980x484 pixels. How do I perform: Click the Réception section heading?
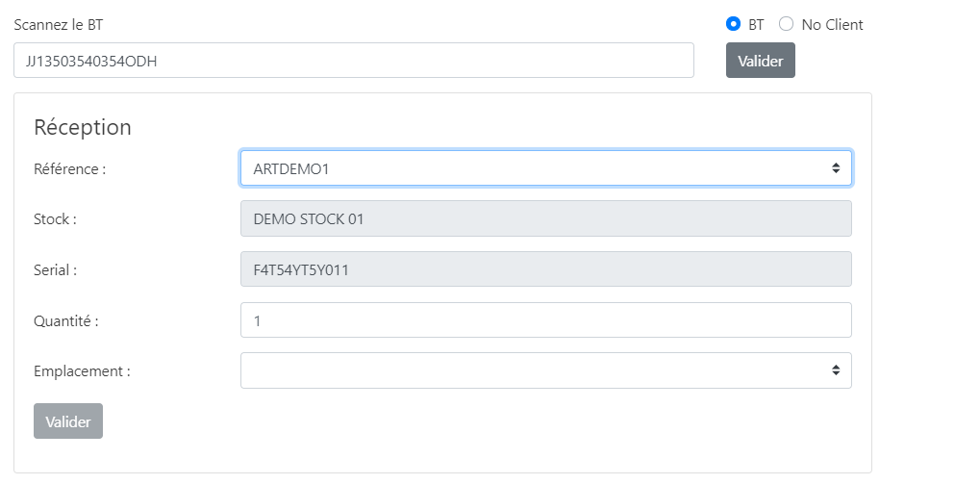83,127
